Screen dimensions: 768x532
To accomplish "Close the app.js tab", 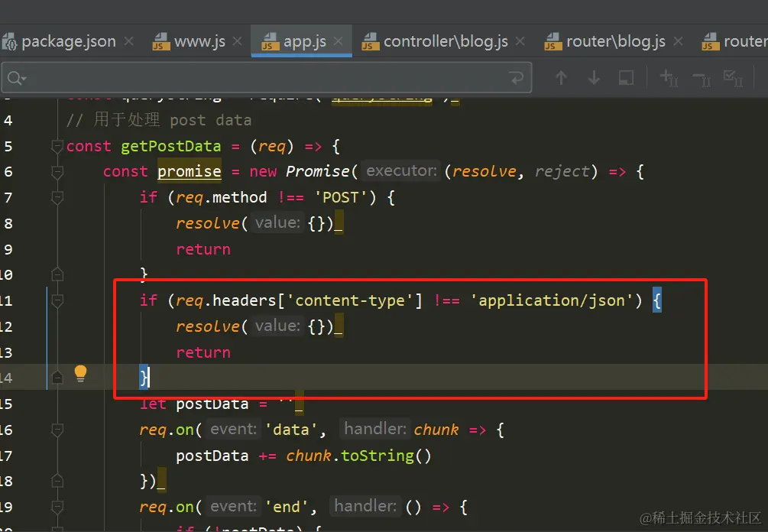I will point(338,41).
